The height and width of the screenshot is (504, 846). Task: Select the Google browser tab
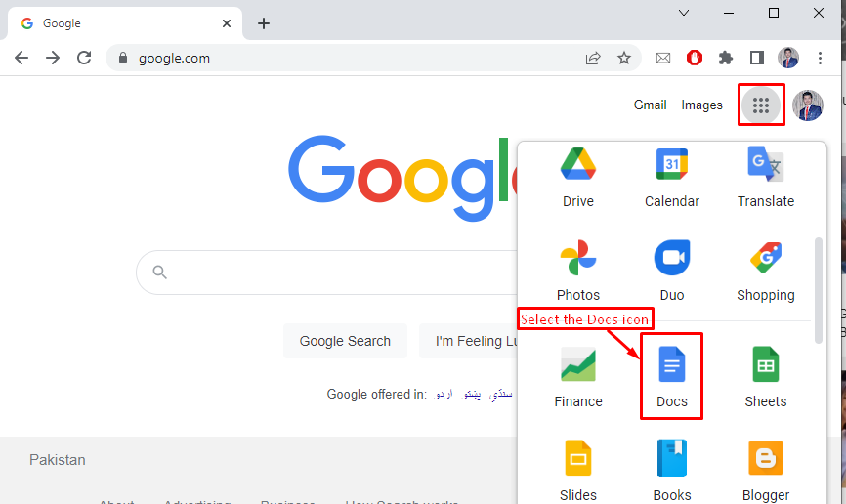click(122, 23)
